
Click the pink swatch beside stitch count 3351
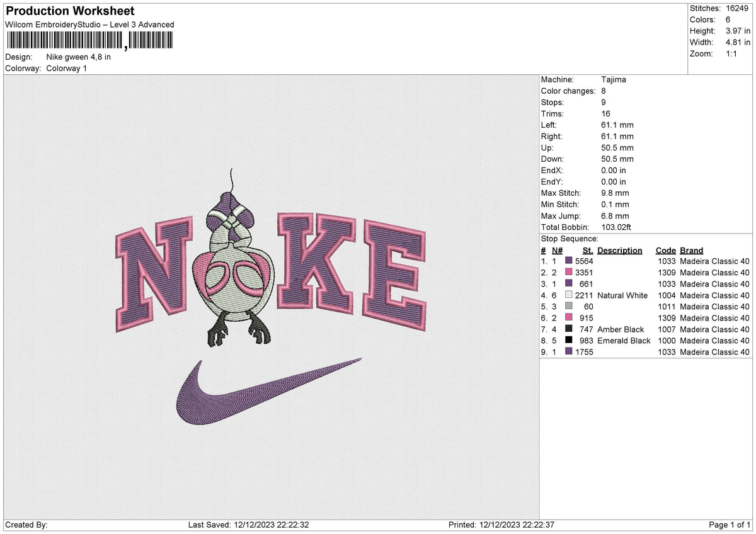(569, 273)
